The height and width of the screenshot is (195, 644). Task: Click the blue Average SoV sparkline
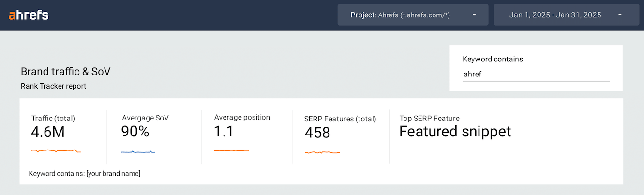pyautogui.click(x=138, y=152)
